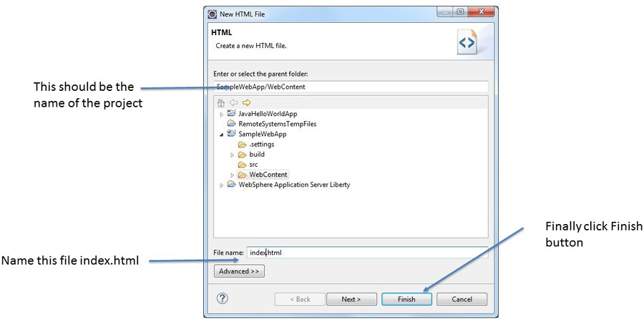
Task: Click the yellow Forward arrow in folder toolbar
Action: 246,102
